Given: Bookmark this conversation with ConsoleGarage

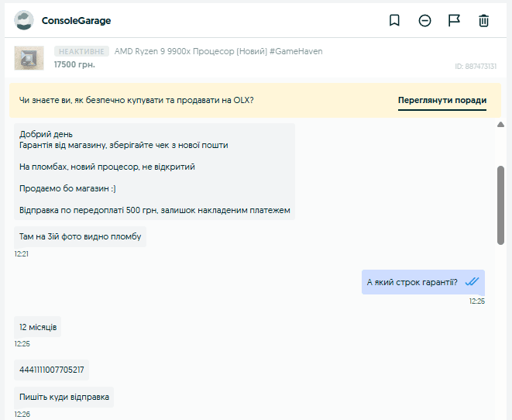Looking at the screenshot, I should [x=394, y=21].
